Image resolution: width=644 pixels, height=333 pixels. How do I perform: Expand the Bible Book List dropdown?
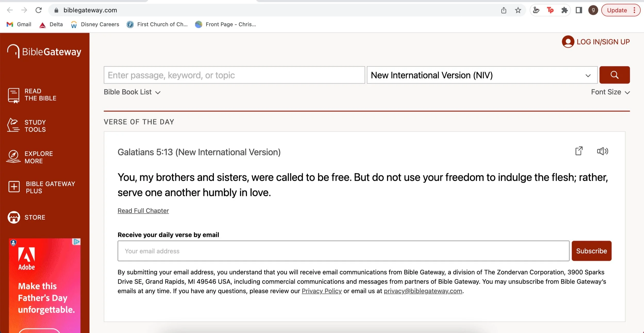tap(132, 92)
